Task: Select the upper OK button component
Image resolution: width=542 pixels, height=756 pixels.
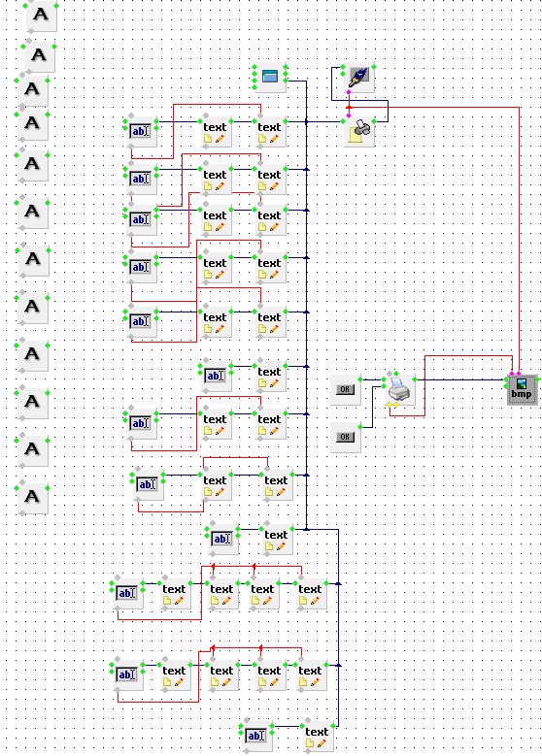Action: pyautogui.click(x=345, y=389)
